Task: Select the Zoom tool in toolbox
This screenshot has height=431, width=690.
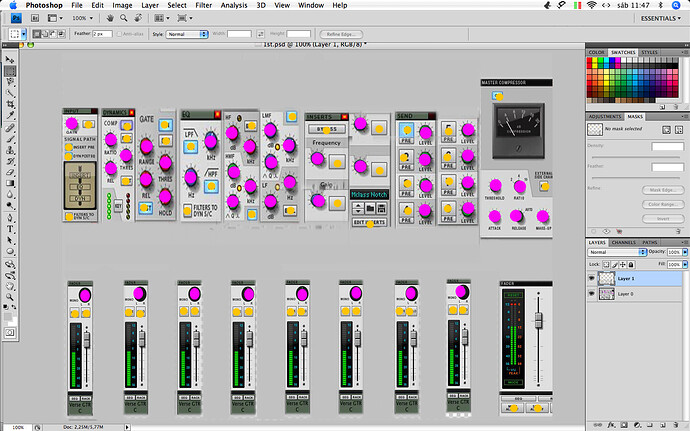Action: (10, 297)
